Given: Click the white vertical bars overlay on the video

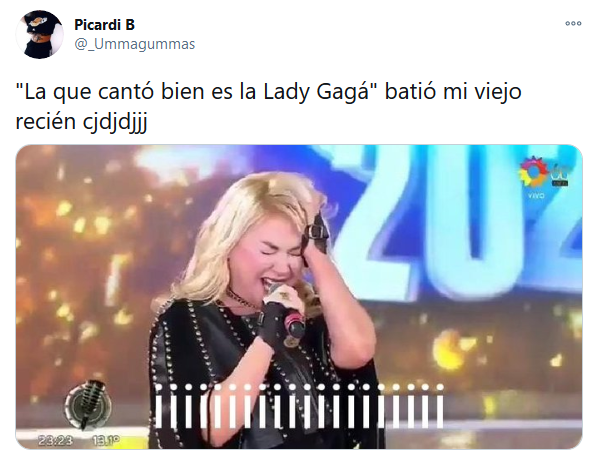Looking at the screenshot, I should [299, 406].
